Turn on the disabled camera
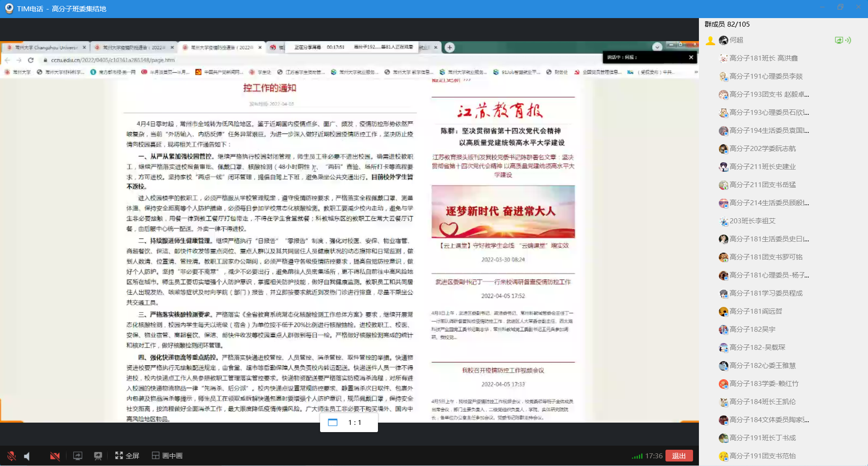Screen dimensions: 868x466 coord(55,456)
